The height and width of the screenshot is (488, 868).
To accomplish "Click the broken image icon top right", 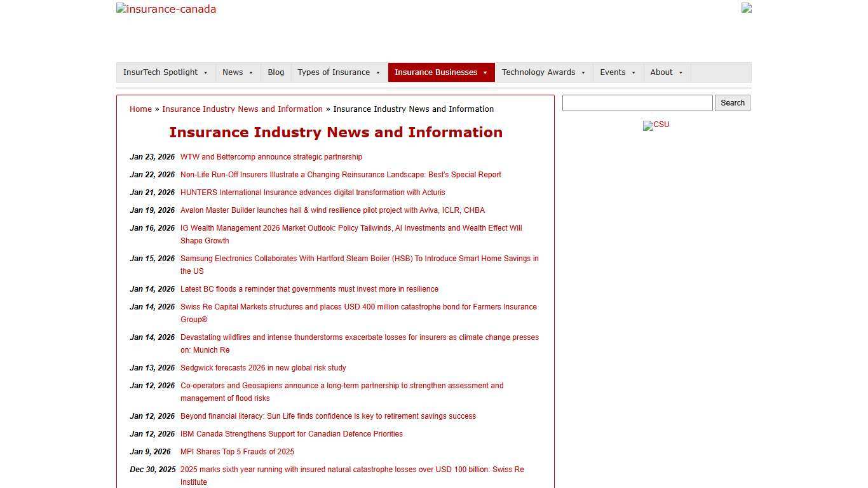I will pos(746,8).
